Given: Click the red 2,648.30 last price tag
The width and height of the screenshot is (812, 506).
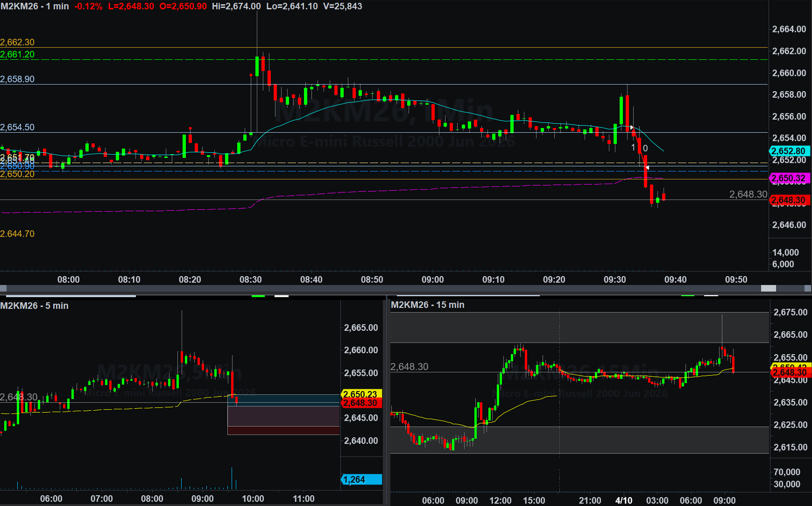Looking at the screenshot, I should [789, 200].
